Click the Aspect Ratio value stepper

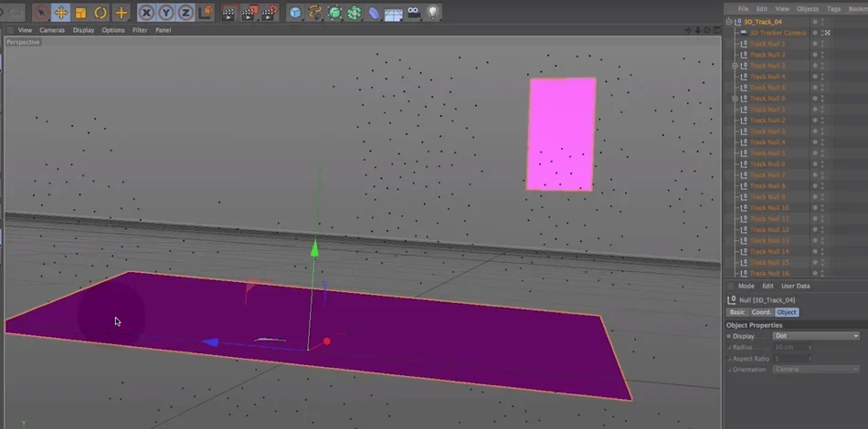pyautogui.click(x=810, y=358)
